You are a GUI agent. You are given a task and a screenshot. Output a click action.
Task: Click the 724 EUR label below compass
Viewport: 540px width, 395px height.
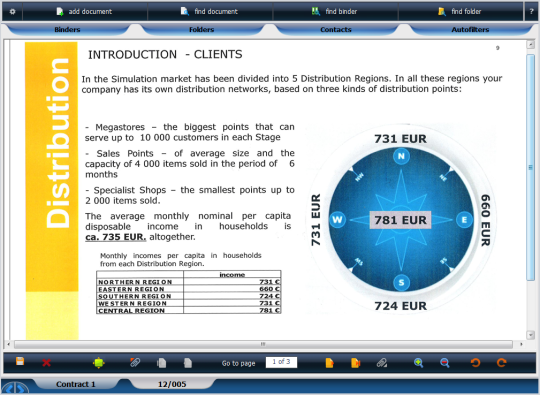(x=401, y=306)
